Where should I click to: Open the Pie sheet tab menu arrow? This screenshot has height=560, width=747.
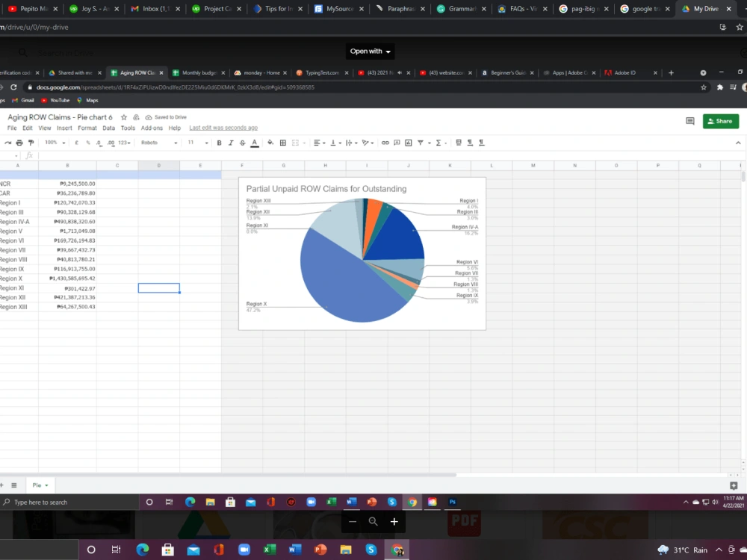46,485
